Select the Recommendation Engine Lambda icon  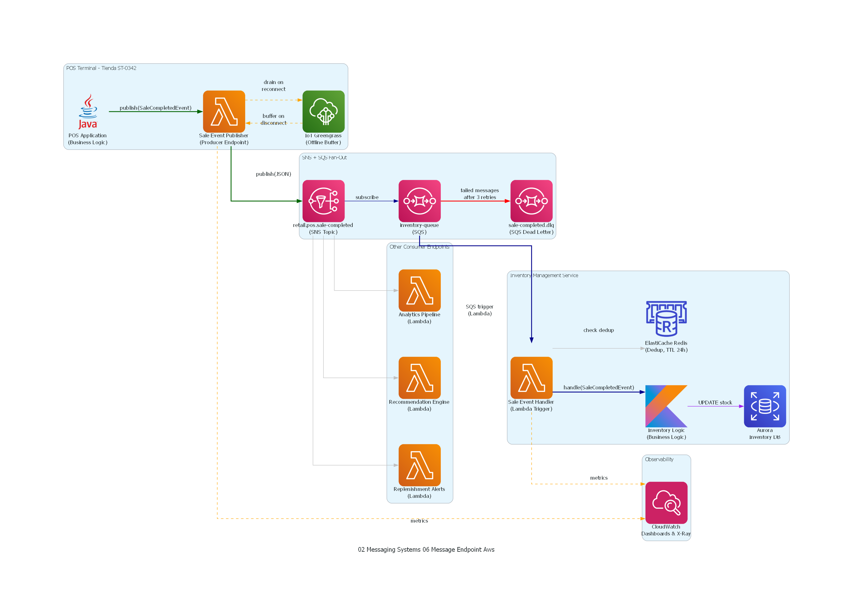click(419, 377)
